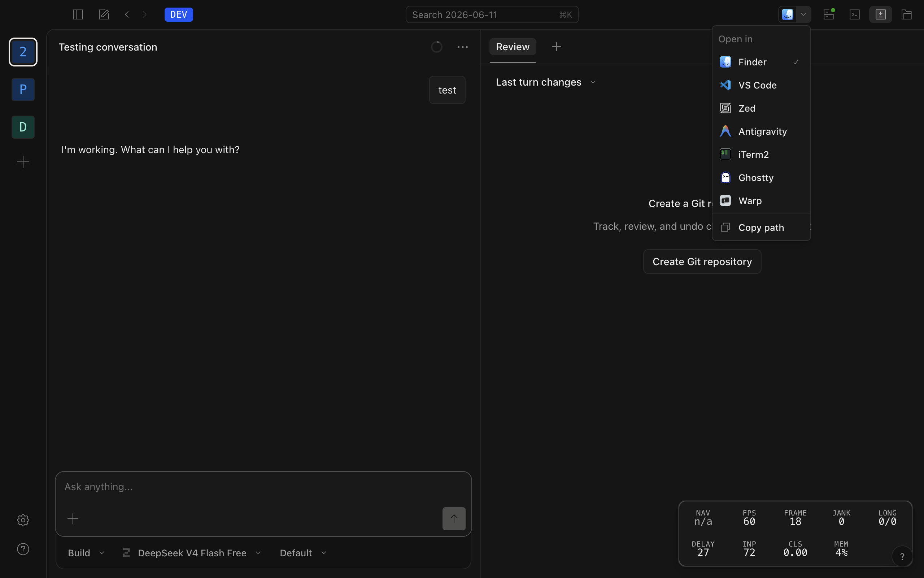Go back with the left arrow
The width and height of the screenshot is (924, 578).
click(x=127, y=14)
